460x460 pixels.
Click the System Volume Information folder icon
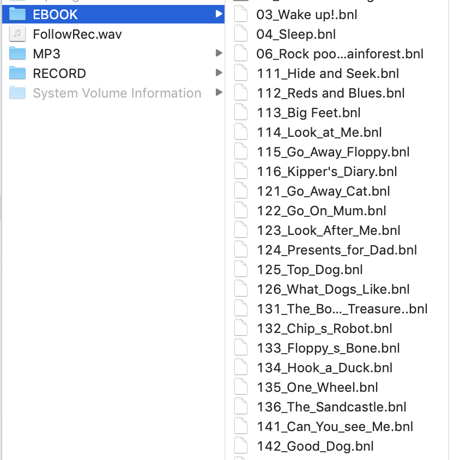click(x=17, y=93)
